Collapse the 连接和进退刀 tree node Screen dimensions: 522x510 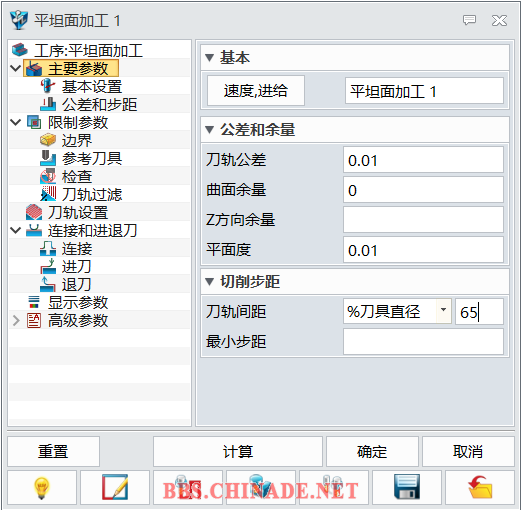(16, 230)
